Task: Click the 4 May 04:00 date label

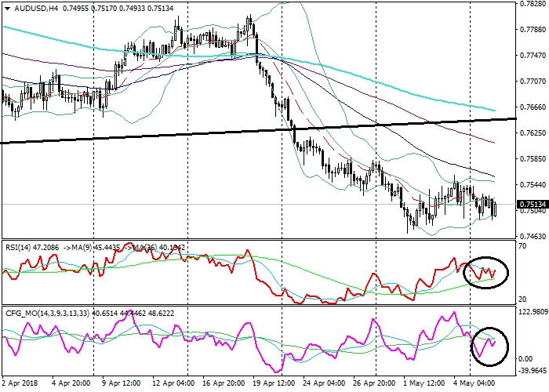Action: 476,383
